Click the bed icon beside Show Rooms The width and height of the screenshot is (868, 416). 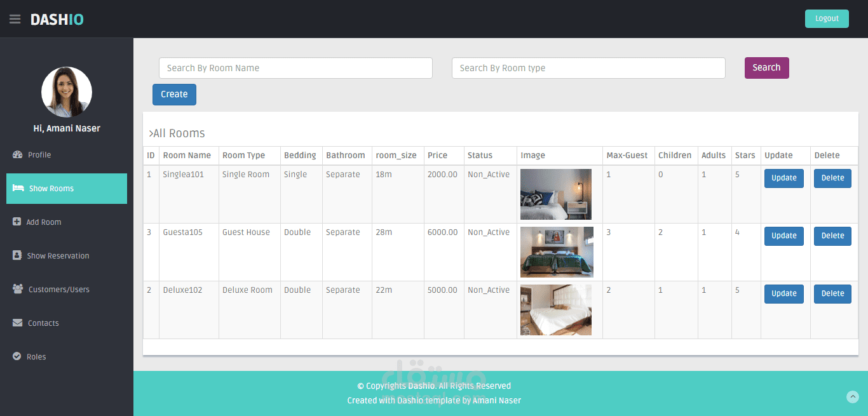click(x=18, y=189)
